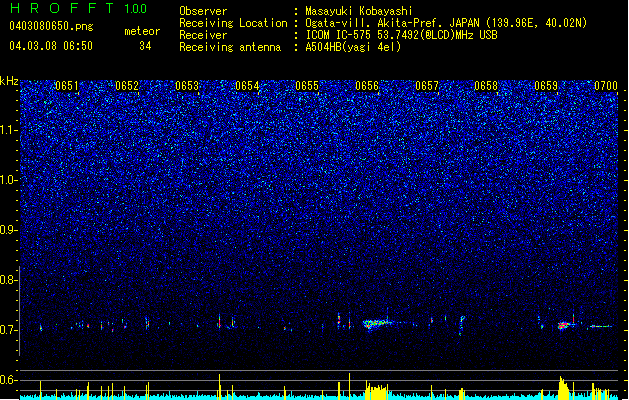Image resolution: width=629 pixels, height=400 pixels.
Task: Click the 0.6 frequency axis label
Action: tap(9, 380)
